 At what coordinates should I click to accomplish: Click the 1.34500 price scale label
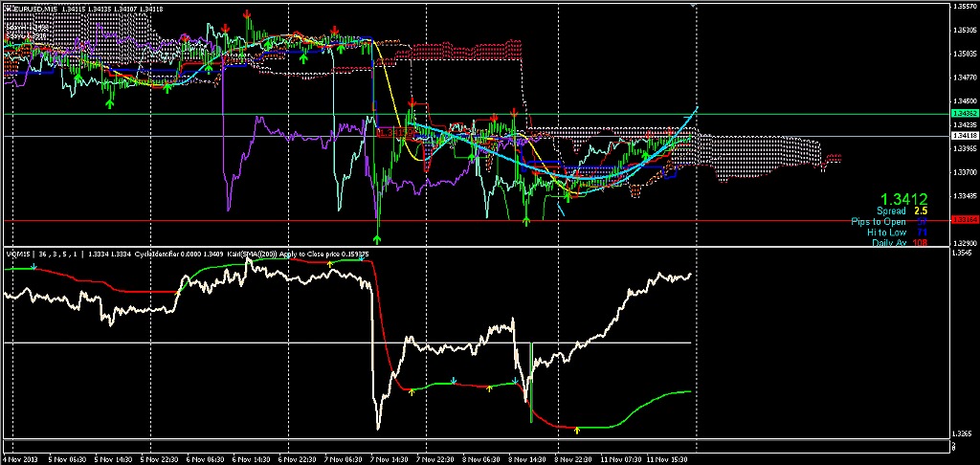(x=963, y=100)
